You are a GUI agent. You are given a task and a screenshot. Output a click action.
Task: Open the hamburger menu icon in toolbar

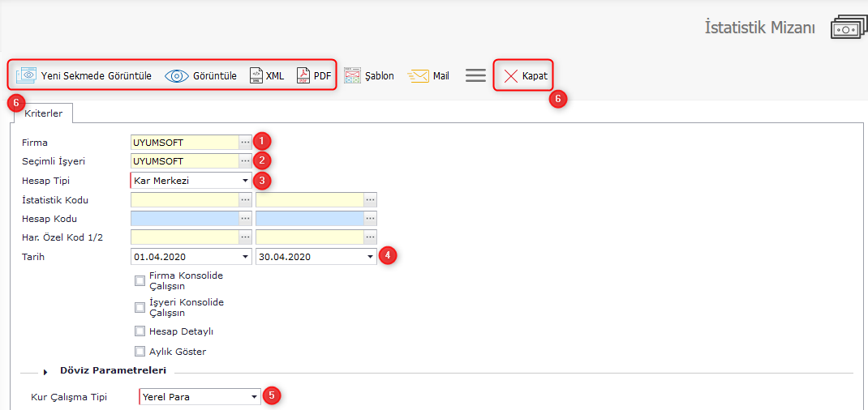tap(475, 75)
